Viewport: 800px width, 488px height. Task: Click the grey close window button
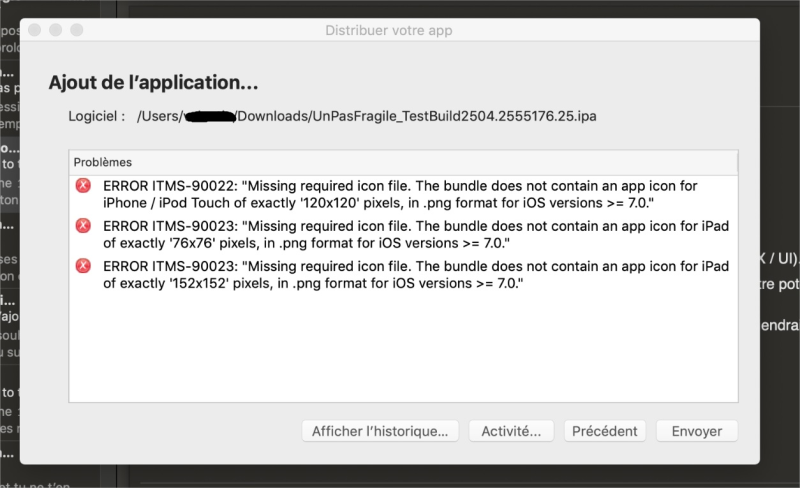(x=35, y=30)
